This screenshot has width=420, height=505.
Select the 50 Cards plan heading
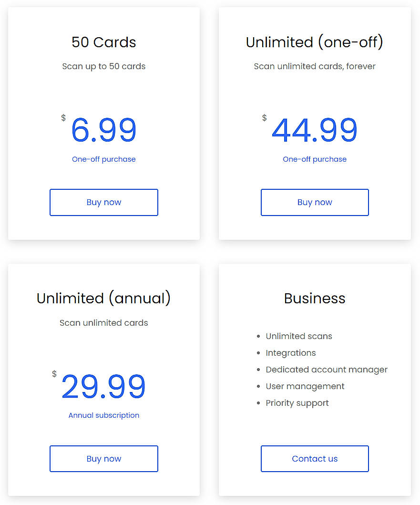pyautogui.click(x=103, y=42)
